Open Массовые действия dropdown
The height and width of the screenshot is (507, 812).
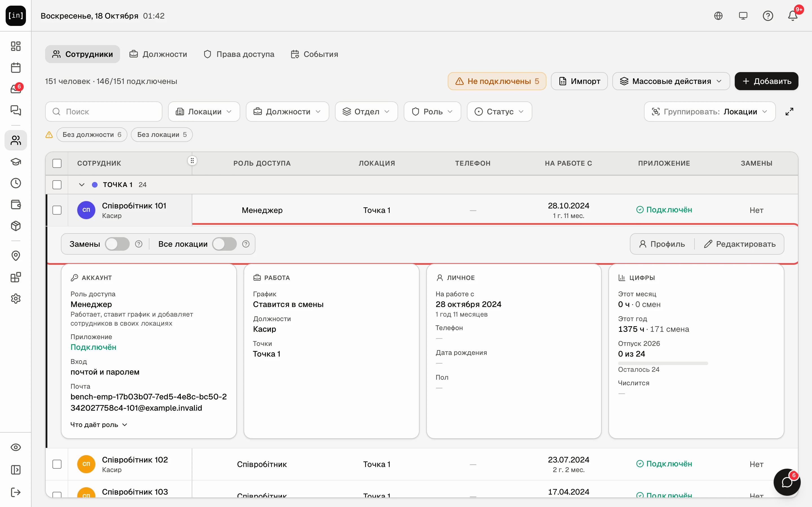click(x=671, y=81)
